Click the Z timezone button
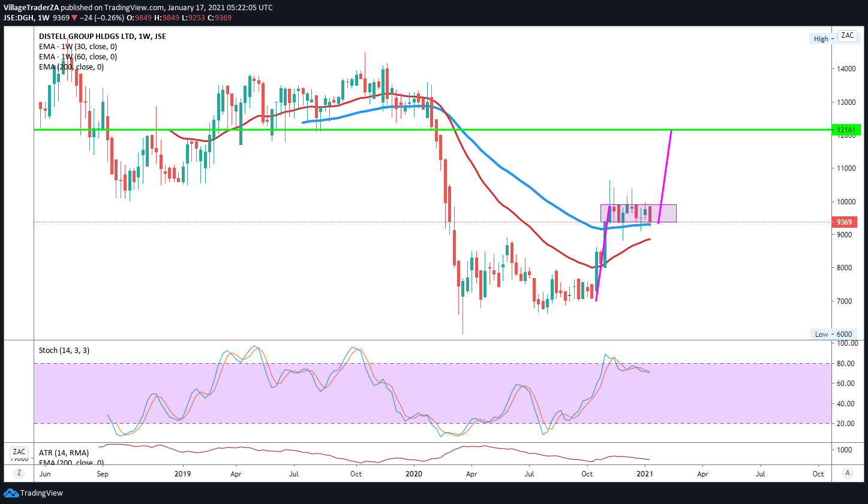This screenshot has width=868, height=504. tap(19, 473)
